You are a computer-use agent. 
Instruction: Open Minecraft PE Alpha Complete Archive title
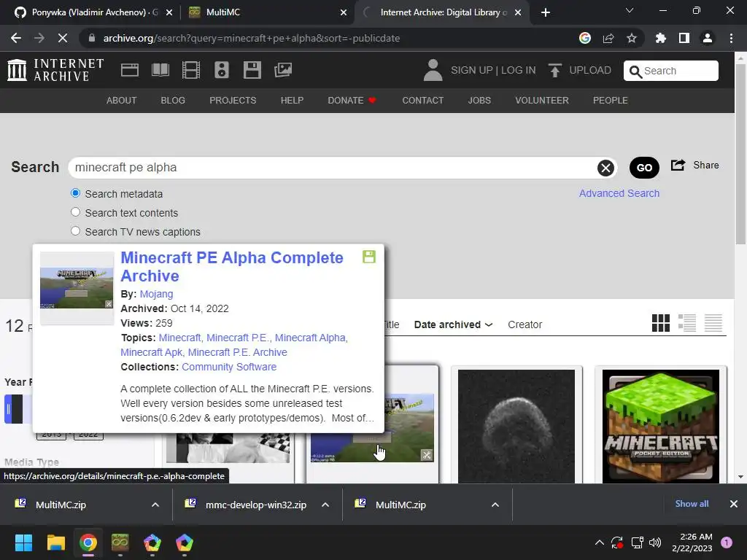(232, 267)
